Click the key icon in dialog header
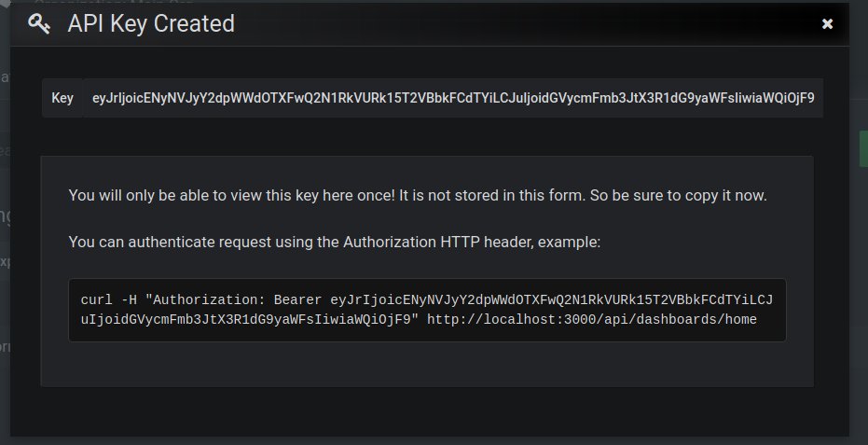This screenshot has width=868, height=445. coord(39,24)
